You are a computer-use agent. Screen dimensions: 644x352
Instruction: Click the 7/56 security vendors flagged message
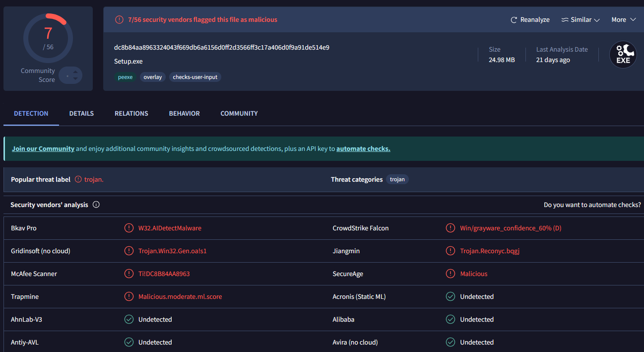pos(202,20)
